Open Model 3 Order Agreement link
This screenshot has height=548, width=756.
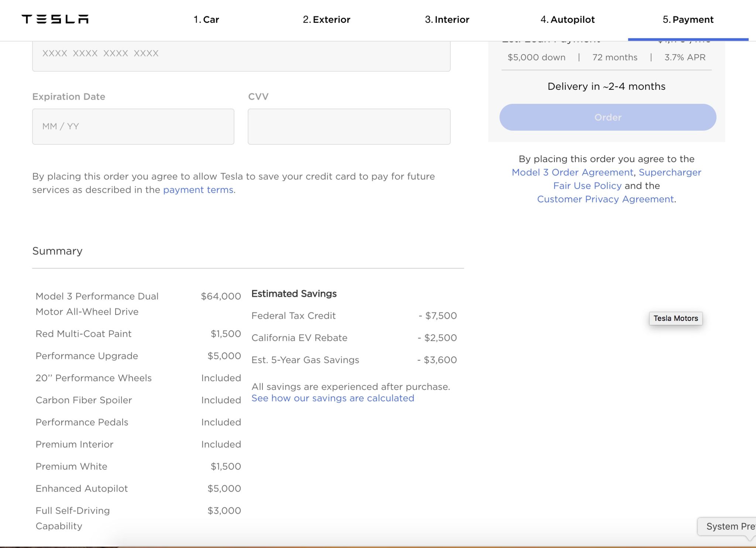[572, 172]
